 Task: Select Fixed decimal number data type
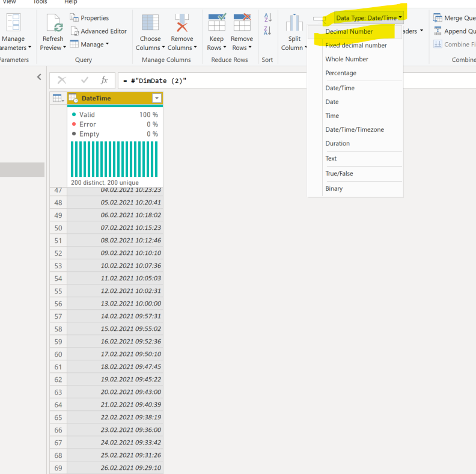(355, 45)
